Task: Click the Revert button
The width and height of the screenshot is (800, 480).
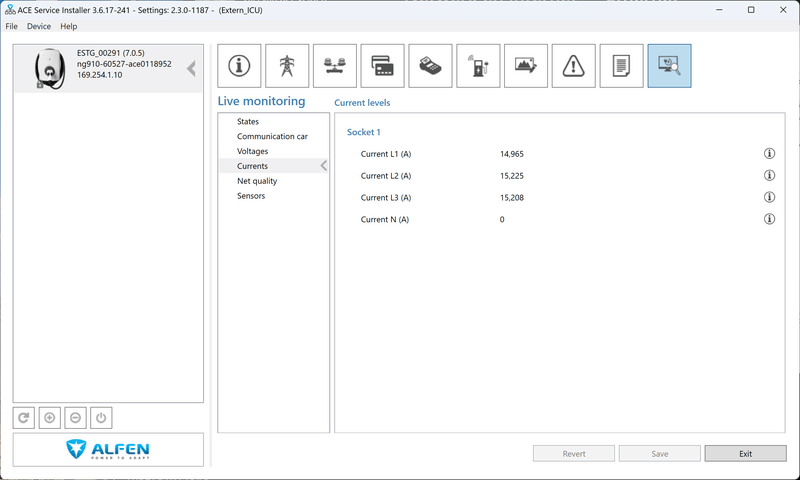Action: [x=574, y=453]
